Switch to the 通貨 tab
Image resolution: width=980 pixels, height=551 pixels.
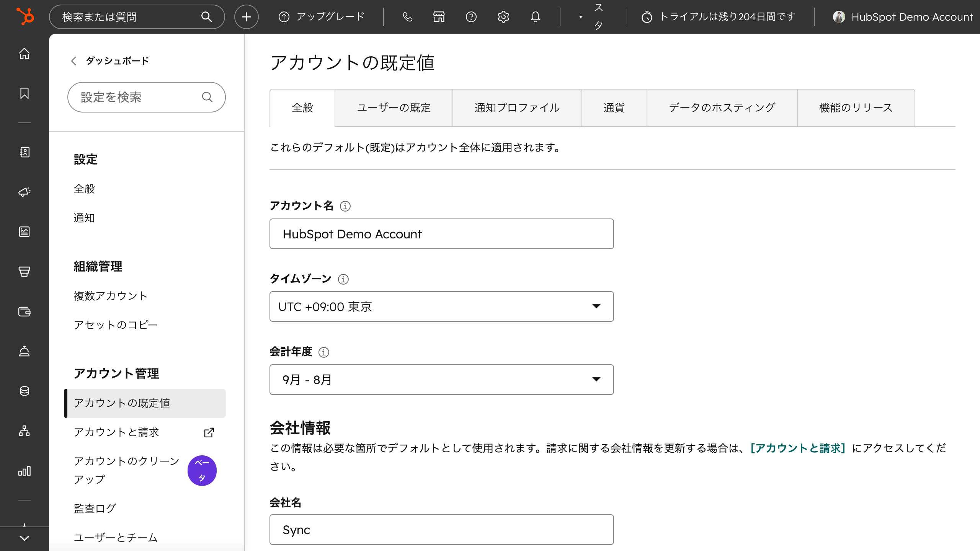pos(614,108)
